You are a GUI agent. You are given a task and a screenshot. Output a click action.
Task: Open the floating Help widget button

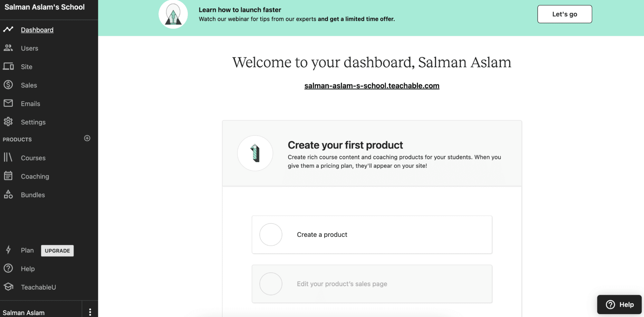coord(619,304)
